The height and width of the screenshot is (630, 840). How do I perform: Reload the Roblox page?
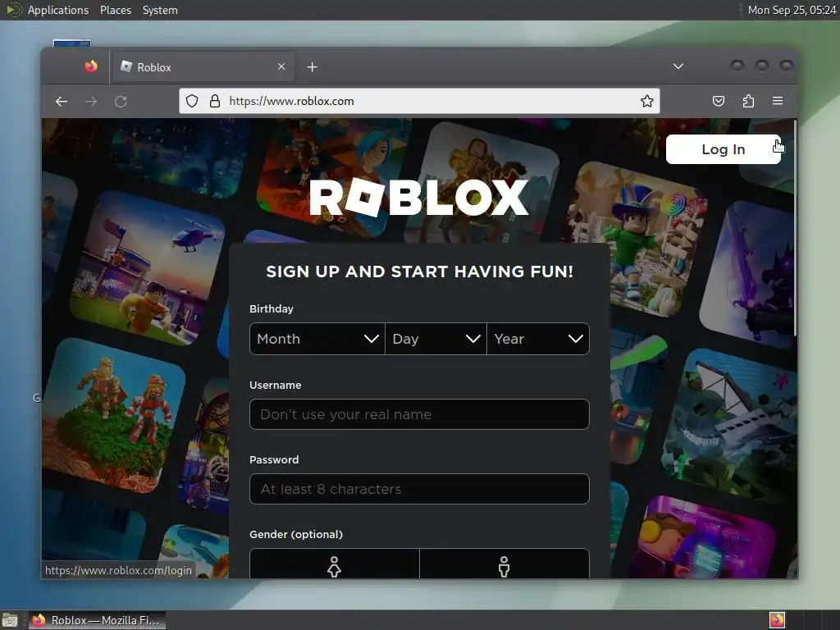(x=121, y=101)
